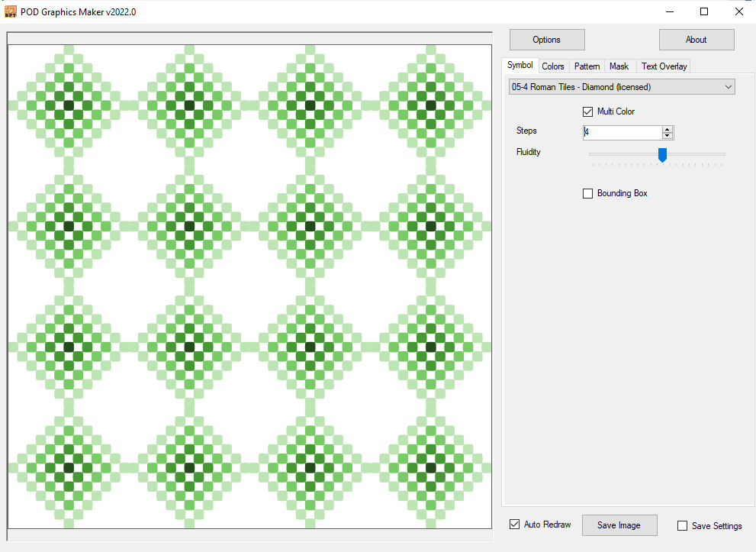Switch to the Colors tab
The height and width of the screenshot is (552, 756).
pyautogui.click(x=553, y=66)
